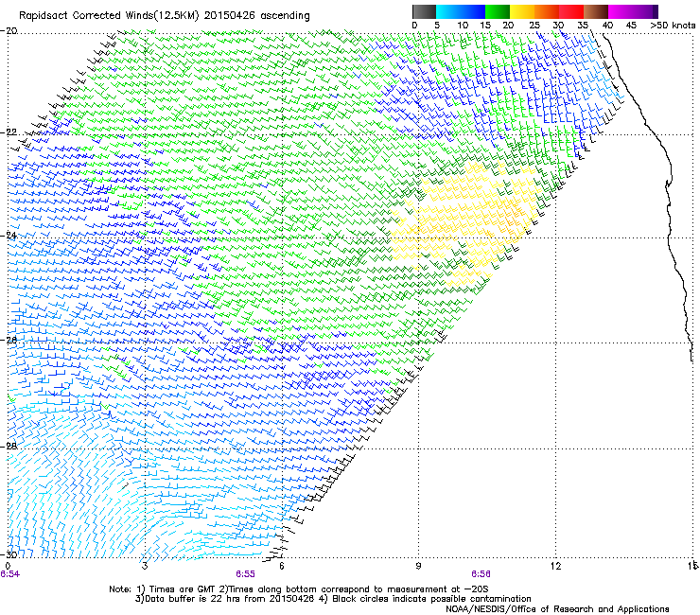Click the purple time label ending ':56'
This screenshot has height=615, width=700.
pyautogui.click(x=481, y=574)
